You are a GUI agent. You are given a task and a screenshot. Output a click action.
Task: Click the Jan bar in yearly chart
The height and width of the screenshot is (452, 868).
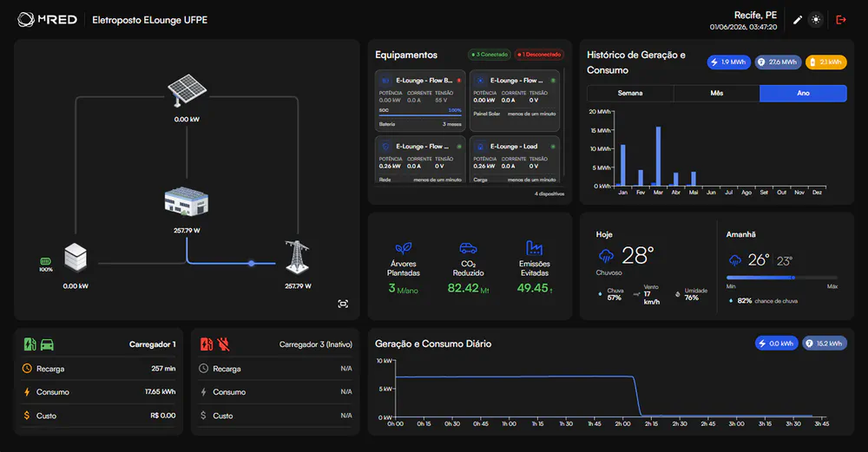click(622, 166)
